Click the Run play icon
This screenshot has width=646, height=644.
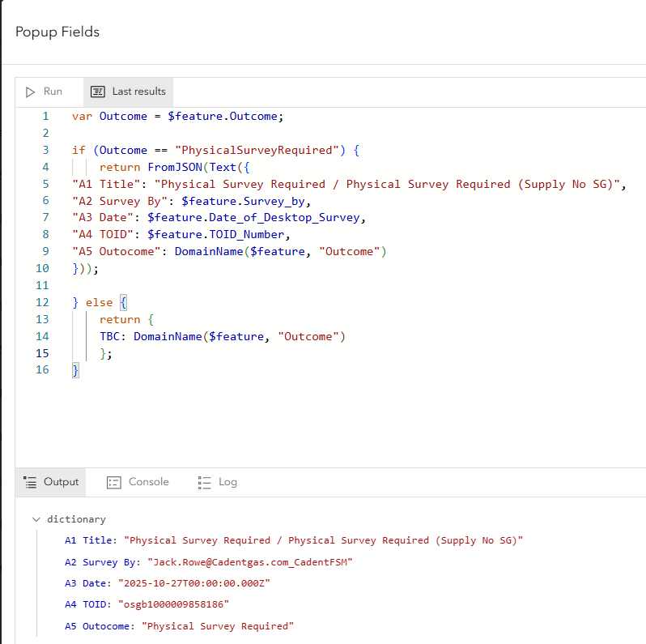pyautogui.click(x=30, y=92)
